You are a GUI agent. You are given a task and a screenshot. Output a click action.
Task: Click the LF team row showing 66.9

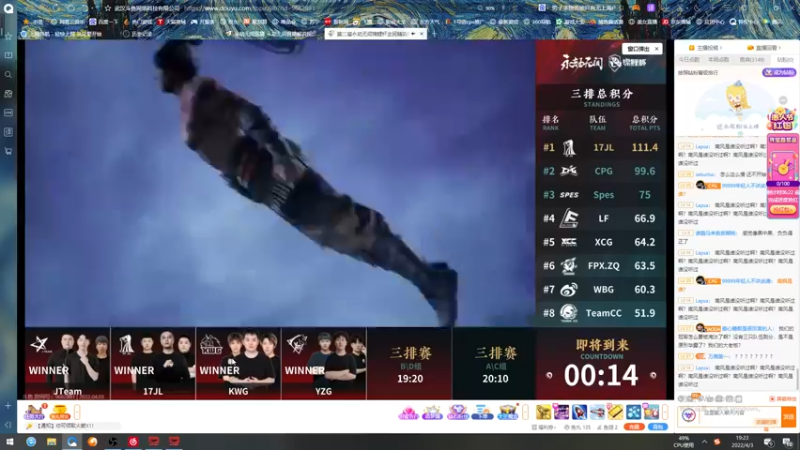click(601, 218)
